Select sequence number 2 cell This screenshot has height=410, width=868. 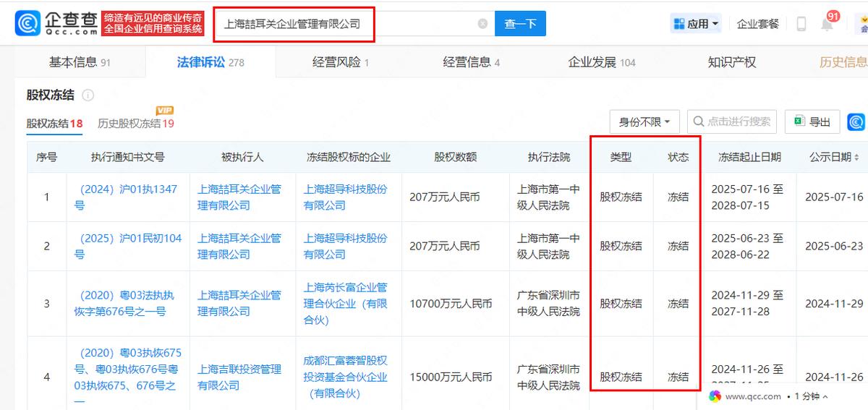point(47,246)
